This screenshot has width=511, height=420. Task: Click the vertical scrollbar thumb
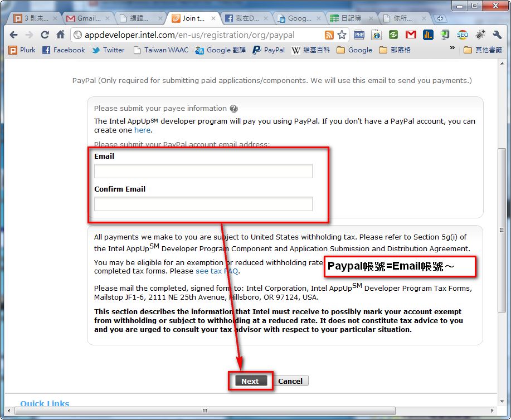[x=502, y=231]
